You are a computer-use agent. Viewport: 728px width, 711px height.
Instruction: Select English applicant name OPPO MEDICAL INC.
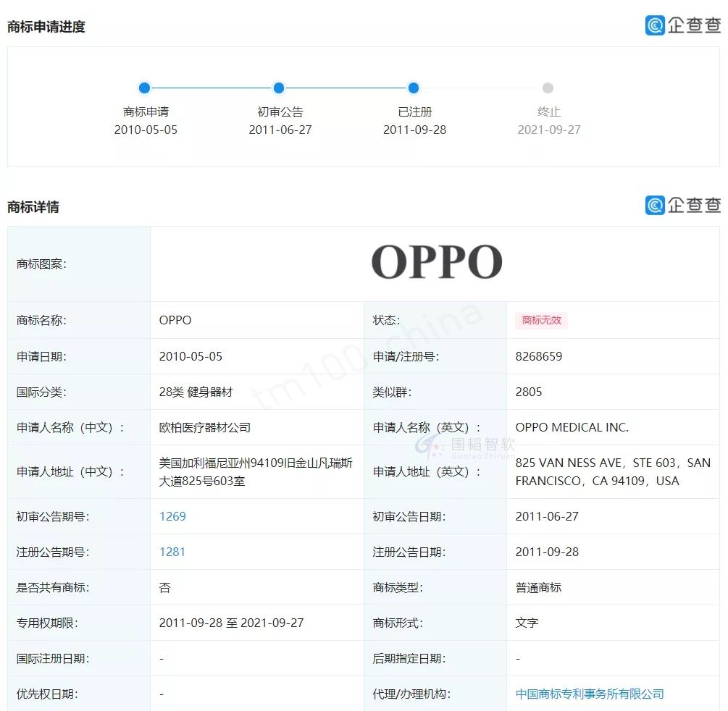572,427
